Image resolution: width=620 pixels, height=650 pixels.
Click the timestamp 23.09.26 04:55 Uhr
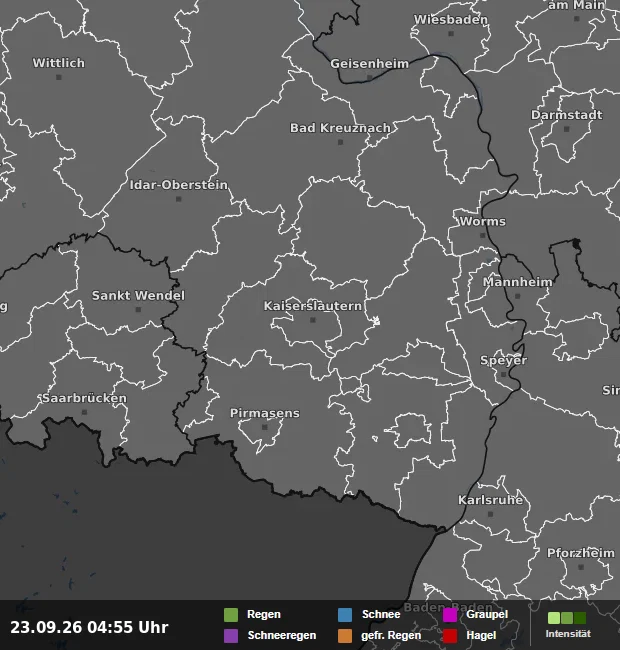tap(89, 627)
